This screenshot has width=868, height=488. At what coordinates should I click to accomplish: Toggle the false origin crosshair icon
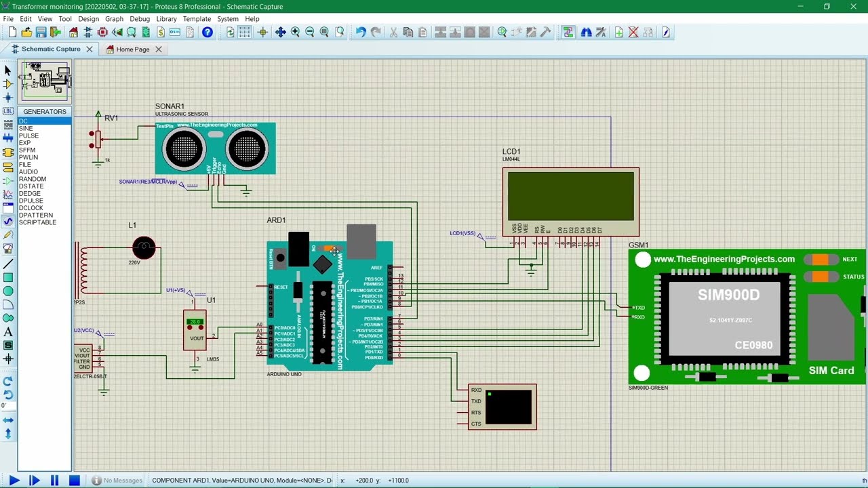click(x=262, y=32)
